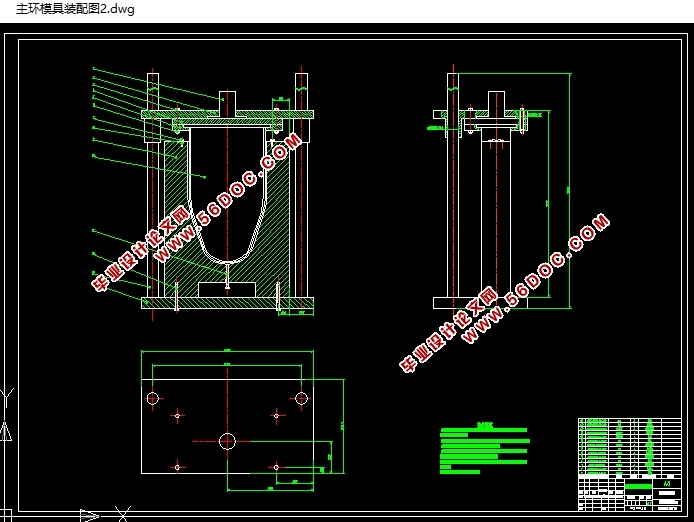Viewport: 694px width, 522px height.
Task: Pick the bottom-left small bolt hole marker
Action: click(x=178, y=466)
